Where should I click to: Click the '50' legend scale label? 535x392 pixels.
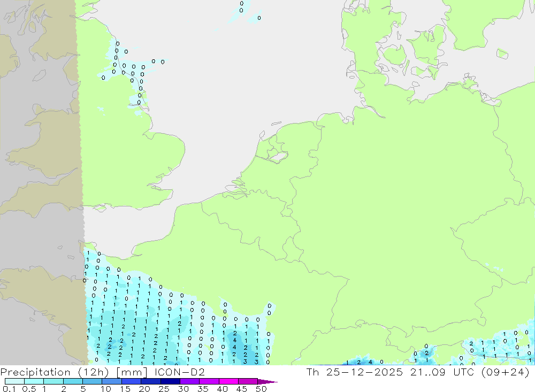(262, 389)
